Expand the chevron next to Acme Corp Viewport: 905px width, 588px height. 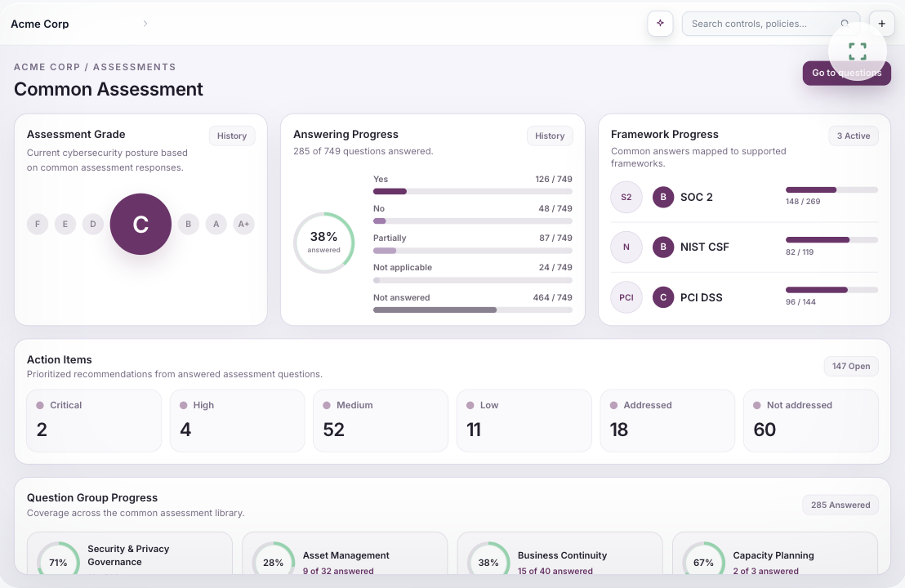tap(145, 24)
